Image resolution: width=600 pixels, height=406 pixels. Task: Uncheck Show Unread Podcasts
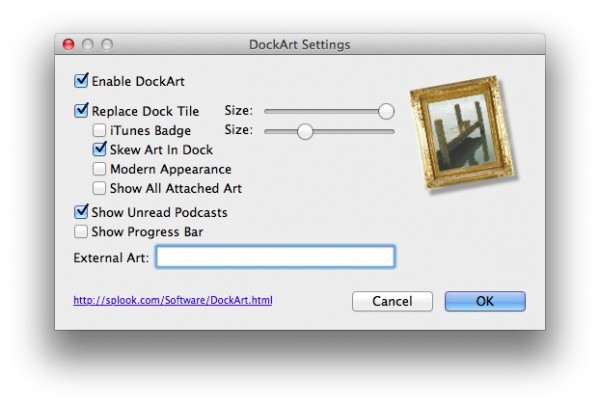click(x=81, y=212)
